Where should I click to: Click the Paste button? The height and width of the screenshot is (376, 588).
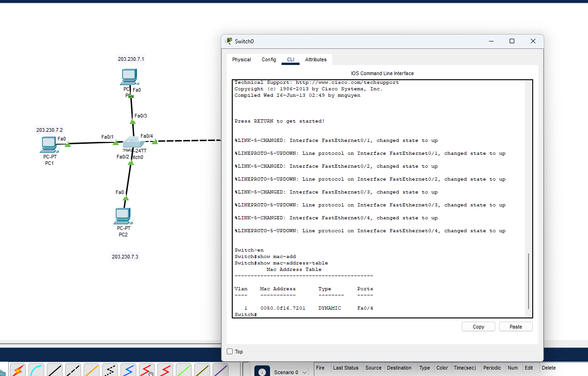(516, 327)
